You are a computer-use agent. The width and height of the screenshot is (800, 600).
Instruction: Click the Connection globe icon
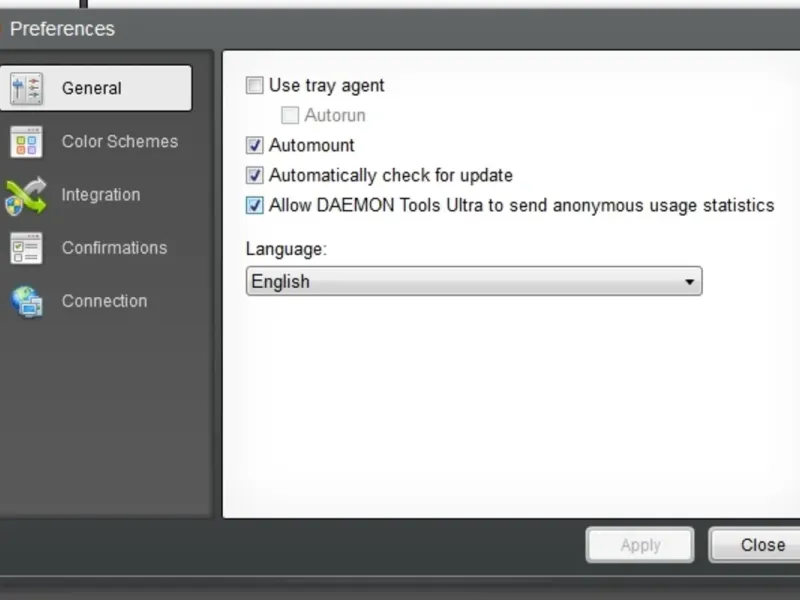pyautogui.click(x=26, y=301)
